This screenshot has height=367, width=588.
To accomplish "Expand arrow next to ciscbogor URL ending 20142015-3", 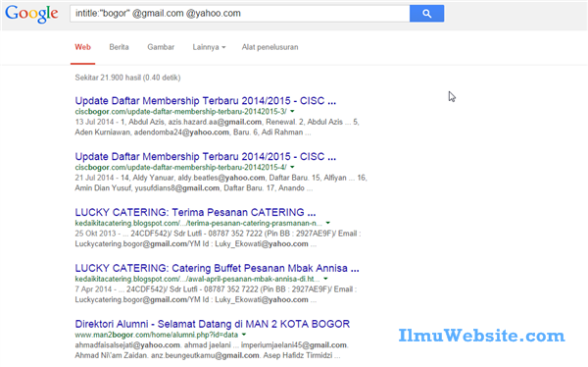I will 292,112.
